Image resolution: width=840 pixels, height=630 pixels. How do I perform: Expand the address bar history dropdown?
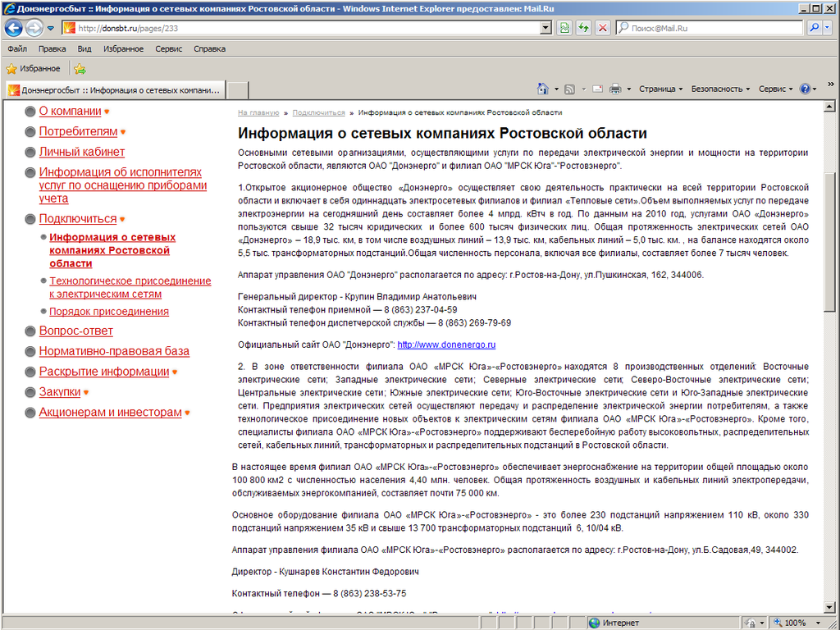click(x=546, y=28)
